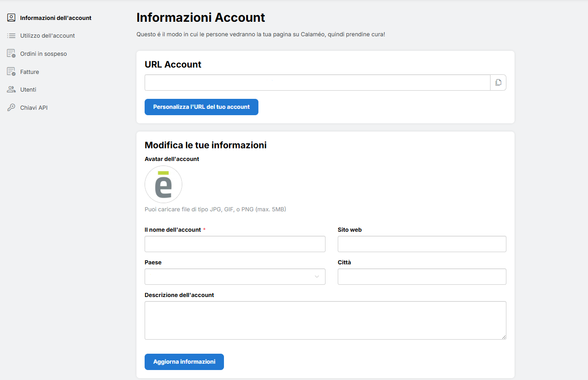Click the URL Account text field
The width and height of the screenshot is (588, 380).
317,83
